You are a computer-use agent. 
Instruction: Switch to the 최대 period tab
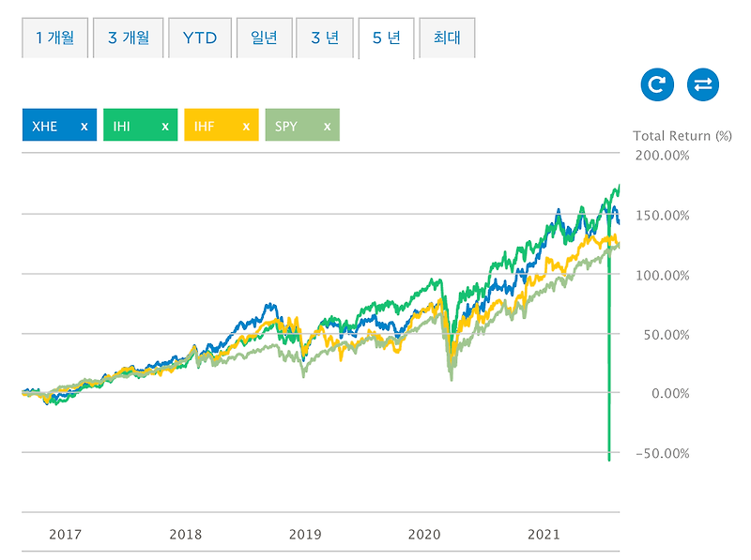coord(447,38)
